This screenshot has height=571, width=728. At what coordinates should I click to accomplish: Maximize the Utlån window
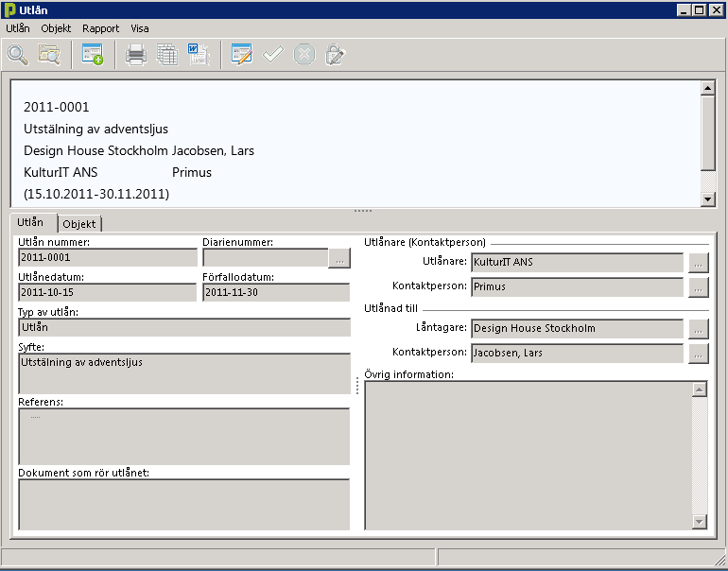[x=700, y=9]
